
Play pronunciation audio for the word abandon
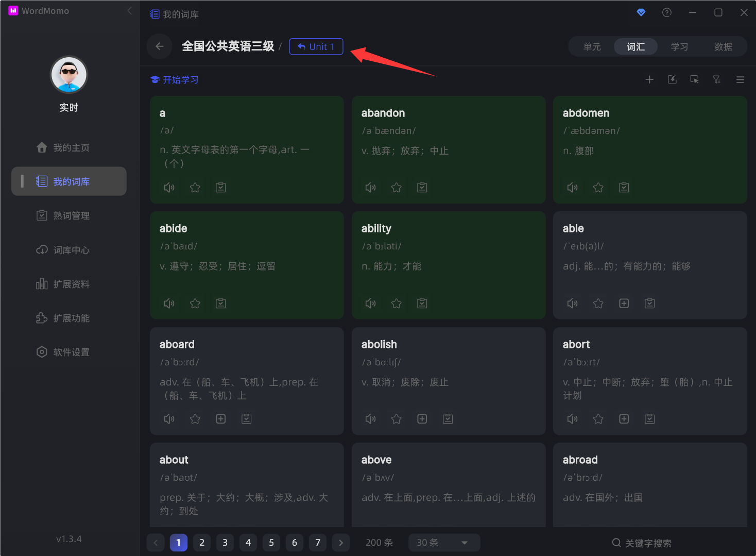click(370, 188)
